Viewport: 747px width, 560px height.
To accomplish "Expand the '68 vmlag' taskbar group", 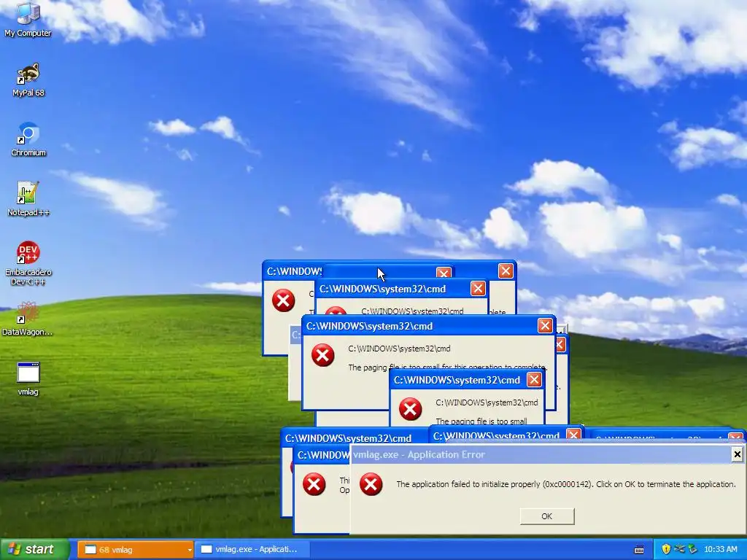I will pyautogui.click(x=135, y=550).
